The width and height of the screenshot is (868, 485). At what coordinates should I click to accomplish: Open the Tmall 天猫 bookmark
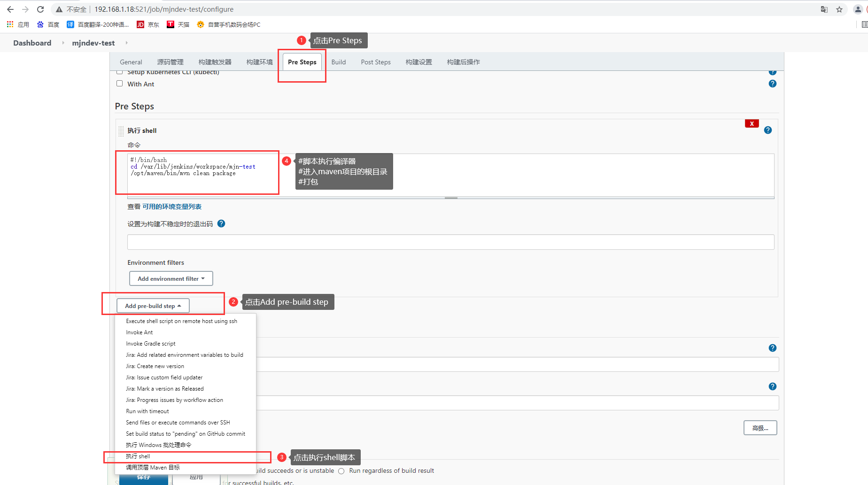178,24
